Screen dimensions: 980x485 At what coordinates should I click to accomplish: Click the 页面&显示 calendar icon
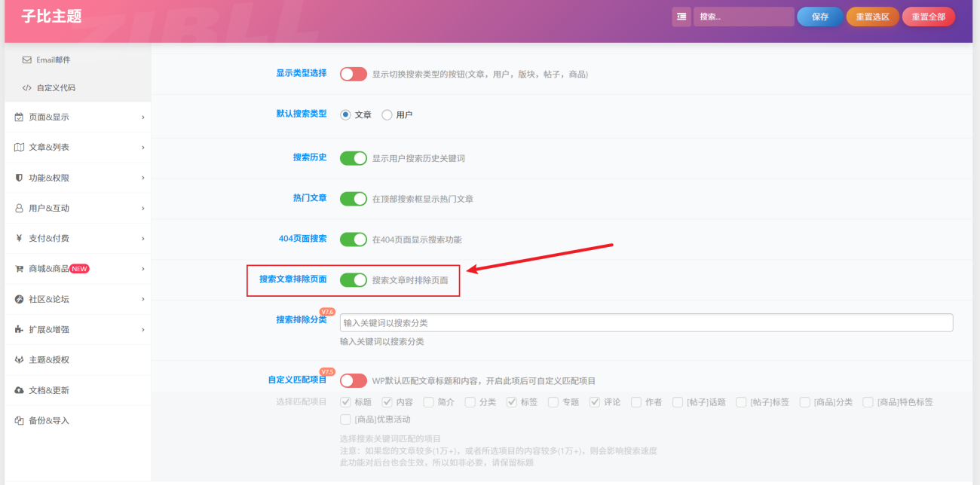[x=18, y=117]
